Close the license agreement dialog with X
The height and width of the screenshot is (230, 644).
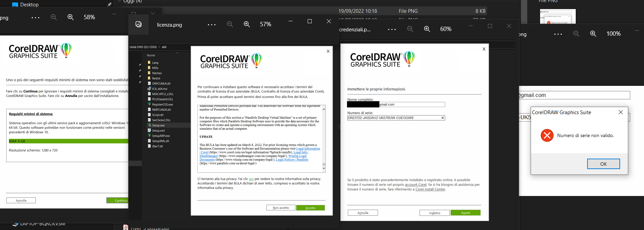point(328,51)
